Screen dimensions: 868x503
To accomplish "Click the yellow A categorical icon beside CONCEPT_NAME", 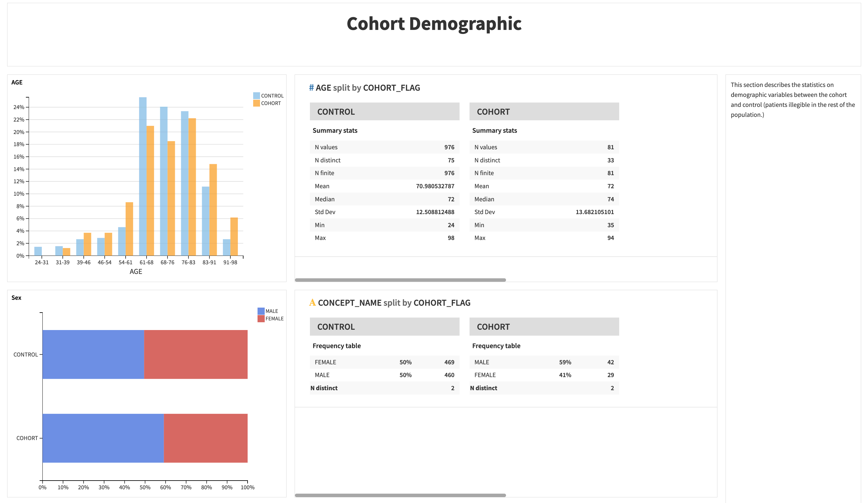I will tap(313, 303).
